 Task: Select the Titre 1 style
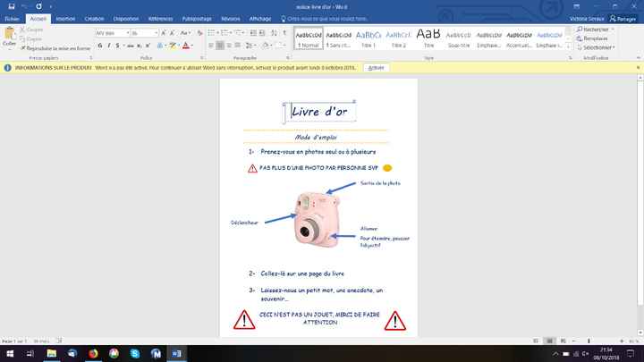point(369,38)
